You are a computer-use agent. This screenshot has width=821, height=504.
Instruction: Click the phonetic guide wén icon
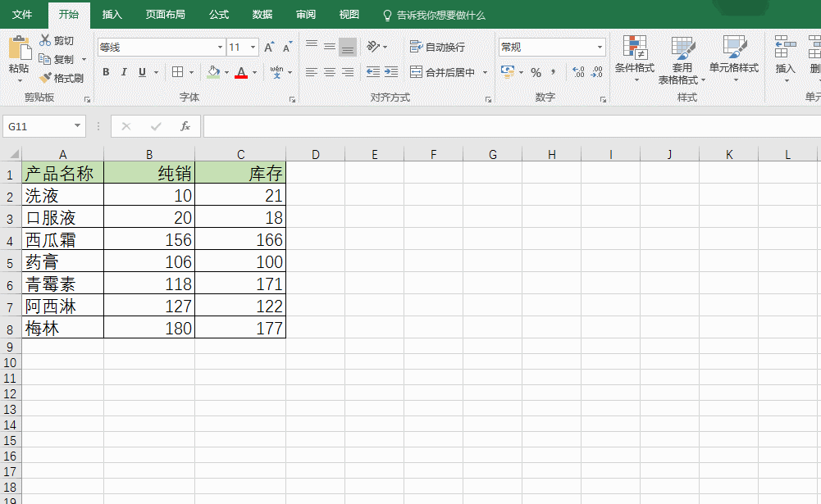point(276,72)
